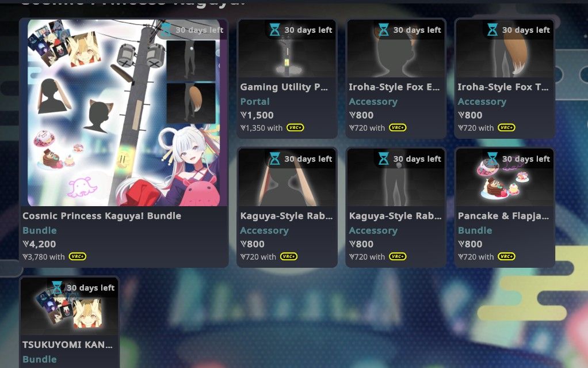Click VRC+ badge on rabbit tail card

pos(398,256)
